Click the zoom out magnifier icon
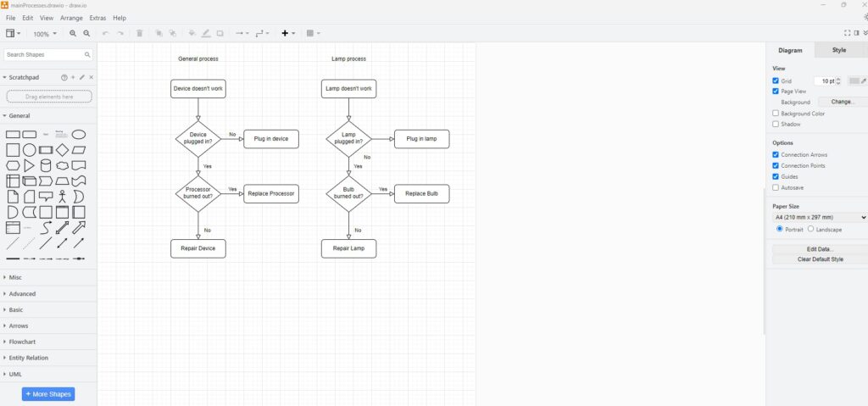 pos(87,34)
